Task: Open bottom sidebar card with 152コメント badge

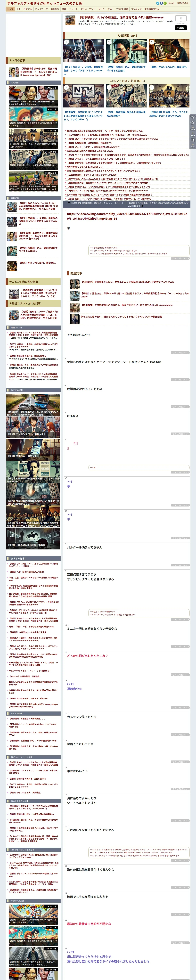Action: tap(33, 956)
